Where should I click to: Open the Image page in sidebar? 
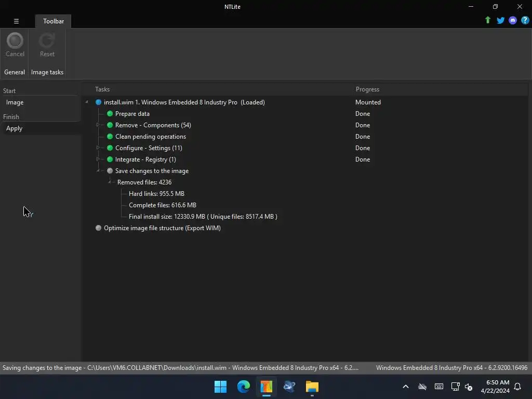pyautogui.click(x=15, y=102)
